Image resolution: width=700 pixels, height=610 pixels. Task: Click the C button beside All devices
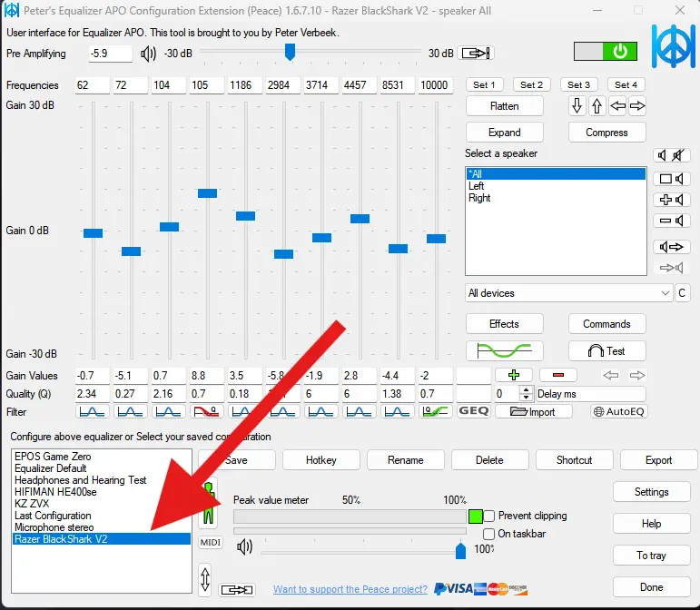682,293
